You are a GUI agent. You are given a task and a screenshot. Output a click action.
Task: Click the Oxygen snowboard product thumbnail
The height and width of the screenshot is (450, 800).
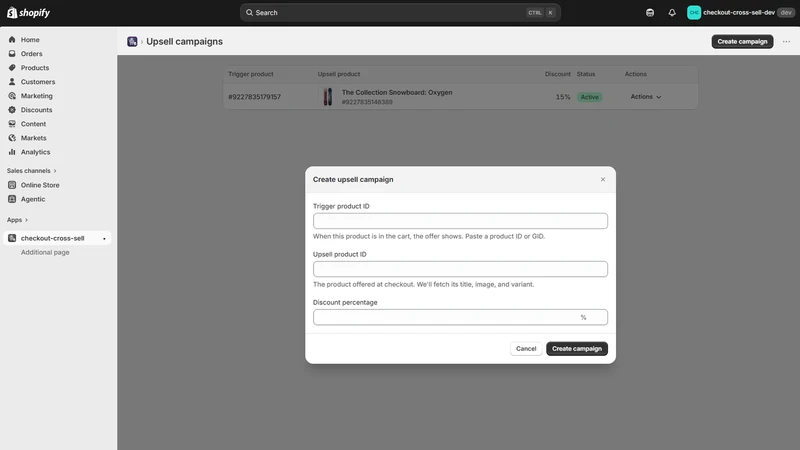(x=328, y=96)
